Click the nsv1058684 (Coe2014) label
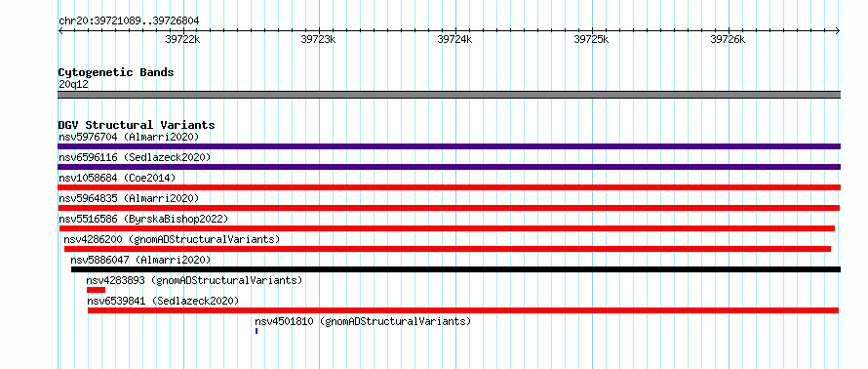The width and height of the screenshot is (868, 369). point(117,178)
